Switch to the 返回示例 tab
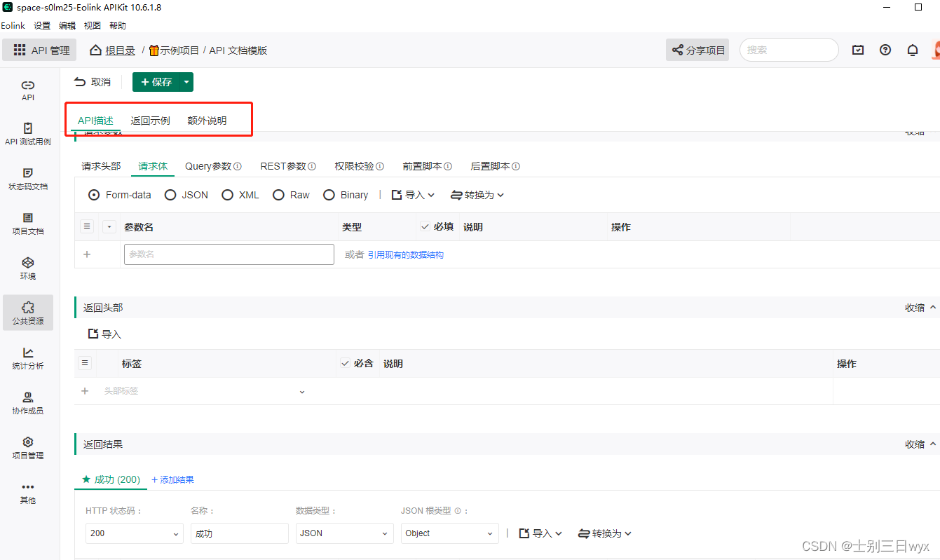Screen dimensions: 940x560 click(x=150, y=121)
